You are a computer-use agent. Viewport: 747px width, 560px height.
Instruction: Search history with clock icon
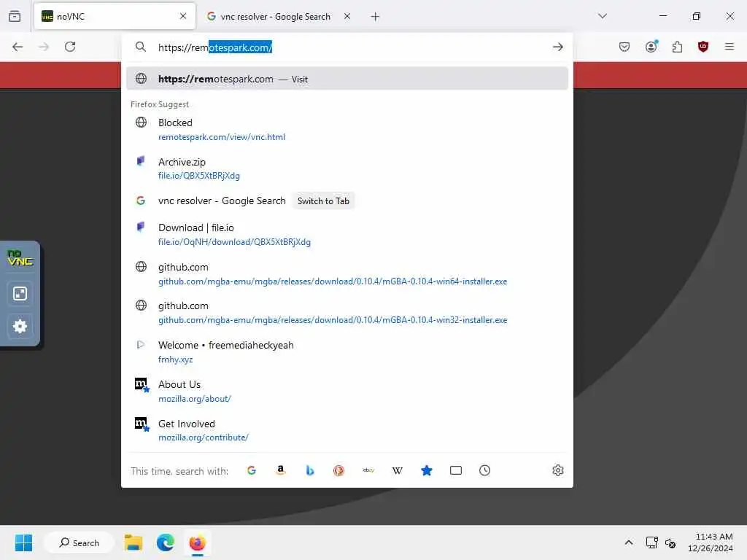pos(484,470)
